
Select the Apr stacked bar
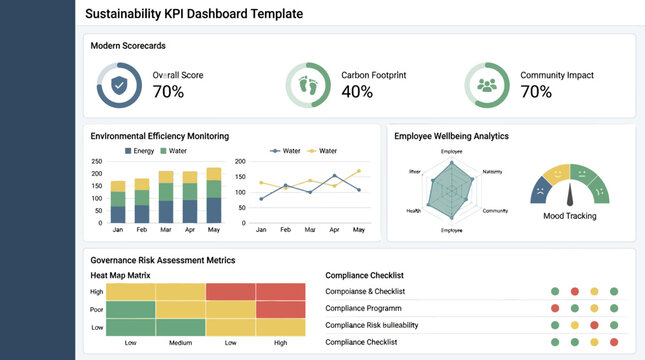[190, 197]
